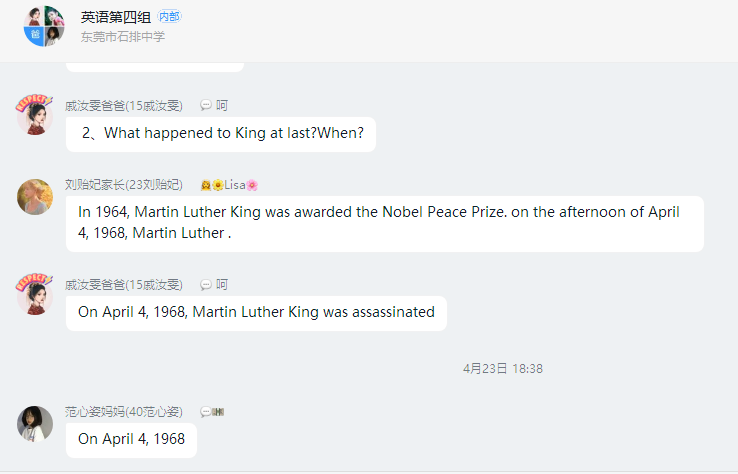The width and height of the screenshot is (738, 474).
Task: Select the Nobel Peace Prize message bubble
Action: pyautogui.click(x=385, y=224)
